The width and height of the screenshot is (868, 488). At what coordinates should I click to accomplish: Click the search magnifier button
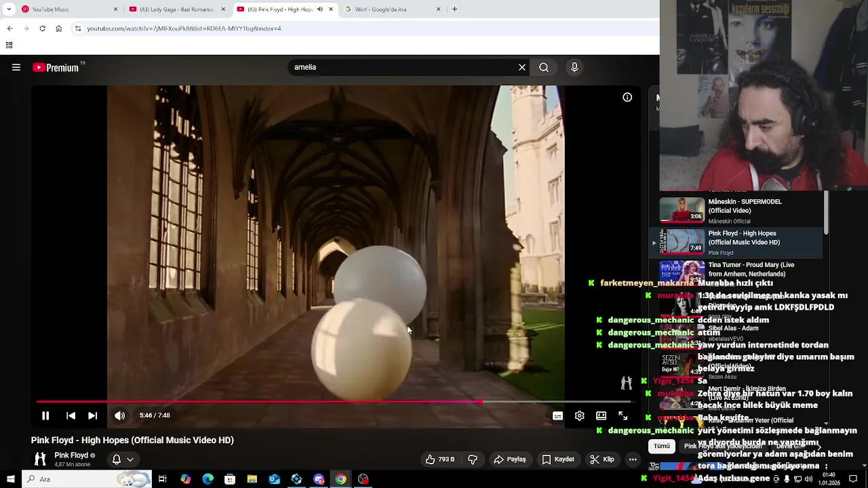[x=544, y=67]
